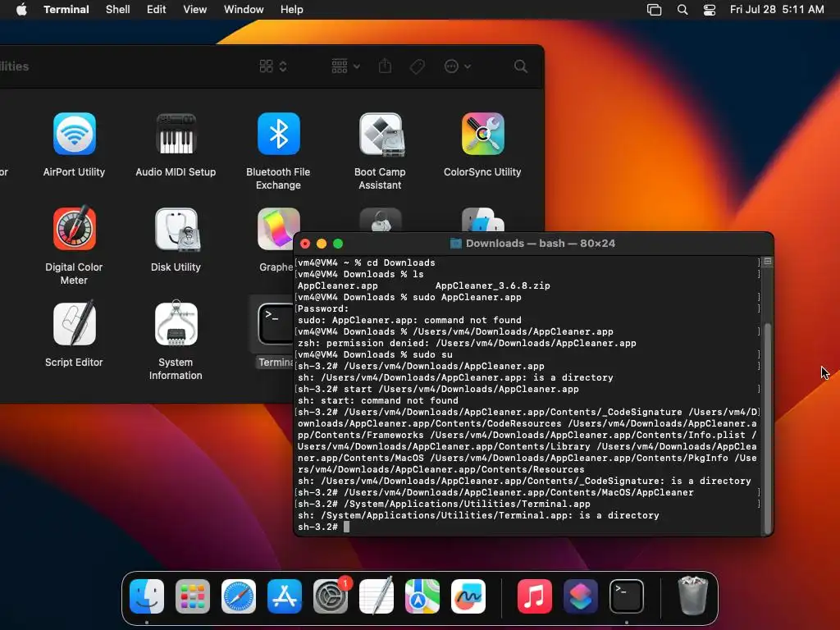Open Maps from the Dock
Viewport: 840px width, 630px height.
[x=422, y=596]
